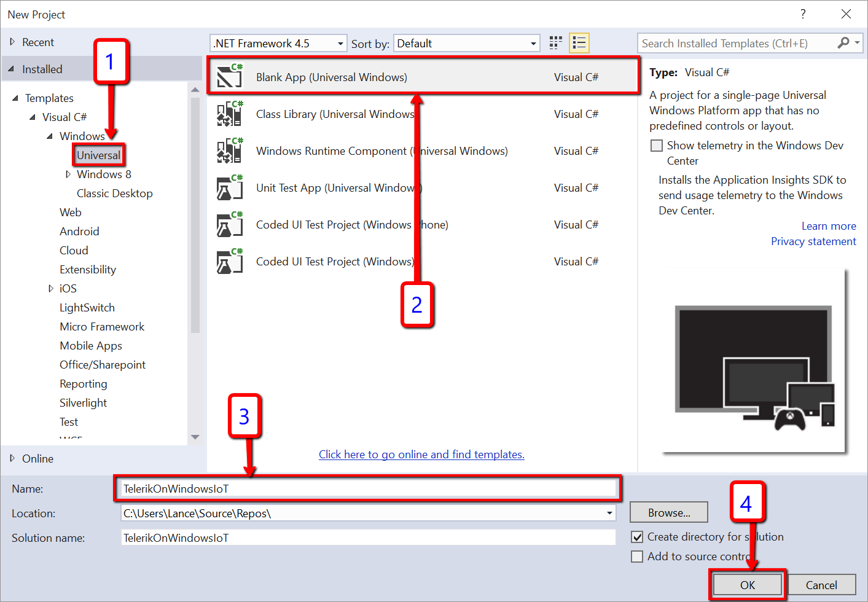Switch to small icons grid view
This screenshot has width=868, height=602.
pyautogui.click(x=555, y=43)
